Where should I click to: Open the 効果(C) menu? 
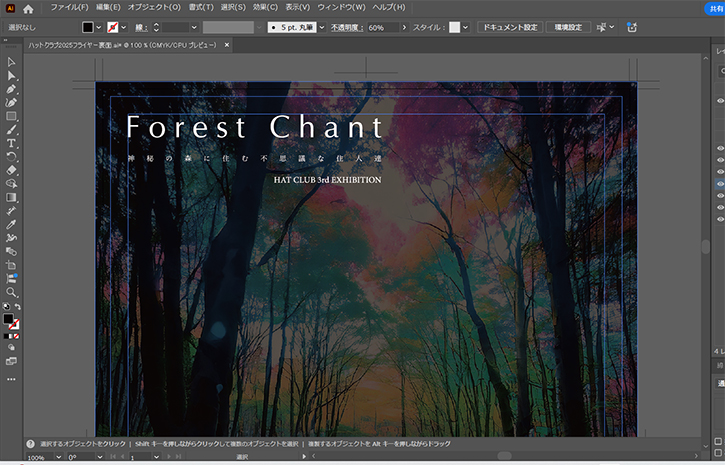tap(266, 8)
